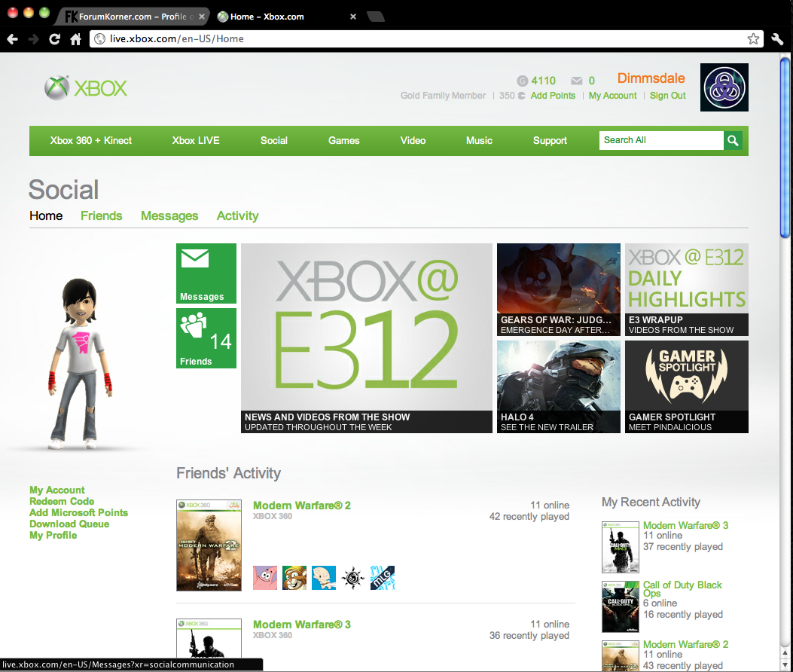The width and height of the screenshot is (793, 672).
Task: Open the Gamer Spotlight tile
Action: [687, 386]
